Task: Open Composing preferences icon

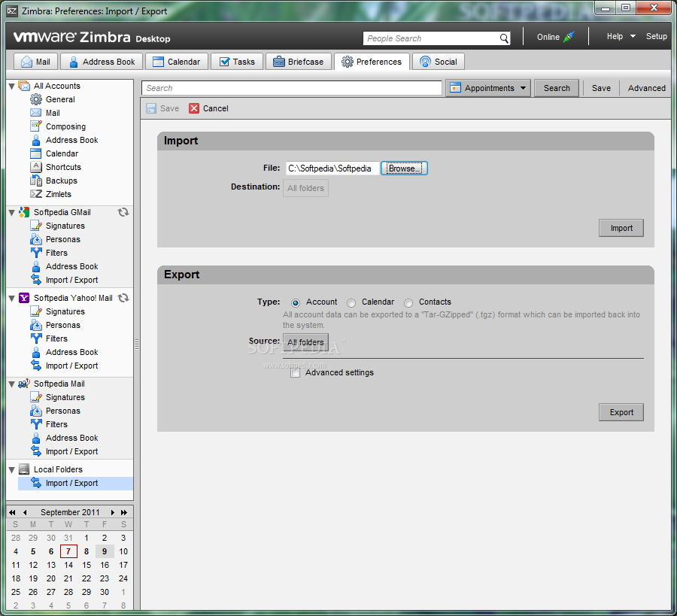Action: (x=36, y=126)
